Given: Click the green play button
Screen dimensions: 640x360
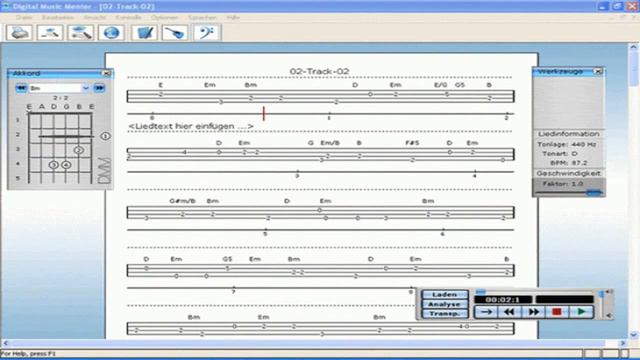Looking at the screenshot, I should pos(582,312).
